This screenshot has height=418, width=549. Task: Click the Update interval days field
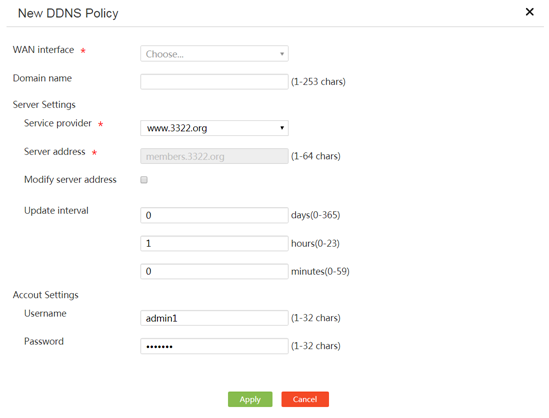(x=214, y=215)
